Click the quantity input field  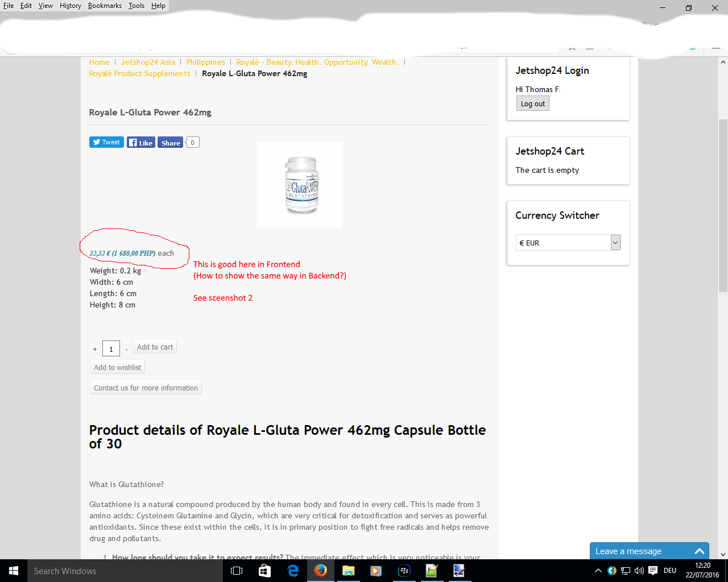(x=111, y=349)
